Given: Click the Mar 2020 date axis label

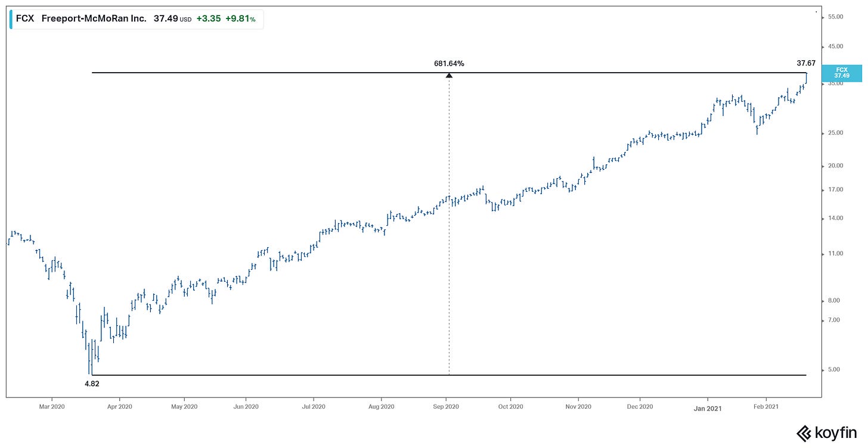Looking at the screenshot, I should click(x=52, y=406).
